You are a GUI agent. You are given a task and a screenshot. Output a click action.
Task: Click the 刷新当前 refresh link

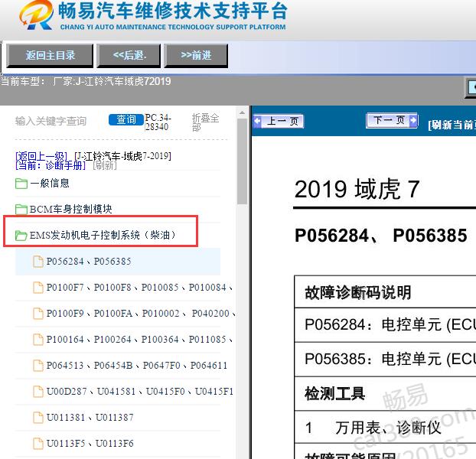pyautogui.click(x=452, y=125)
